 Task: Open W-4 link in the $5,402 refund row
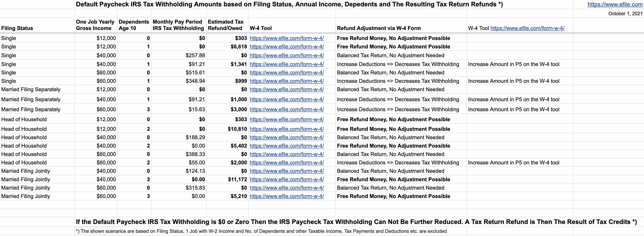(287, 146)
